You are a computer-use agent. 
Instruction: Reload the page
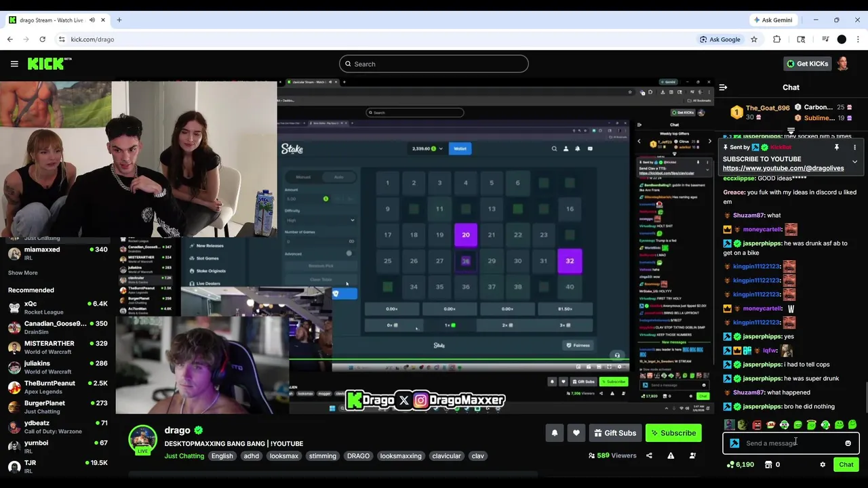tap(42, 39)
